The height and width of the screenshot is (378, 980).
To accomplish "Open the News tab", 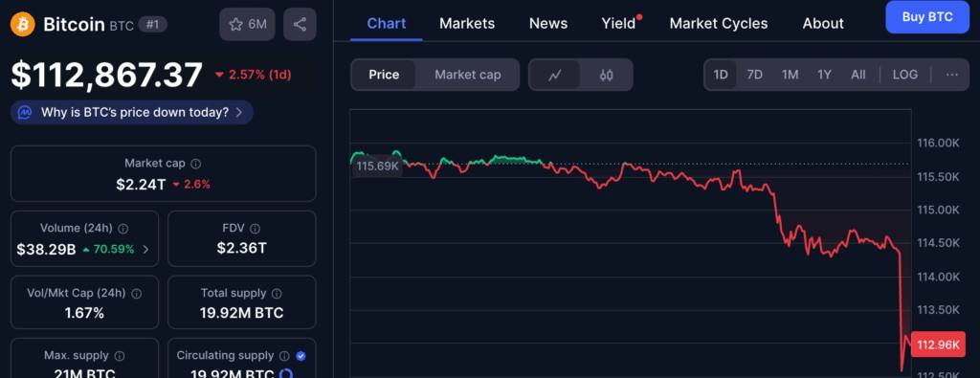I will (x=548, y=24).
